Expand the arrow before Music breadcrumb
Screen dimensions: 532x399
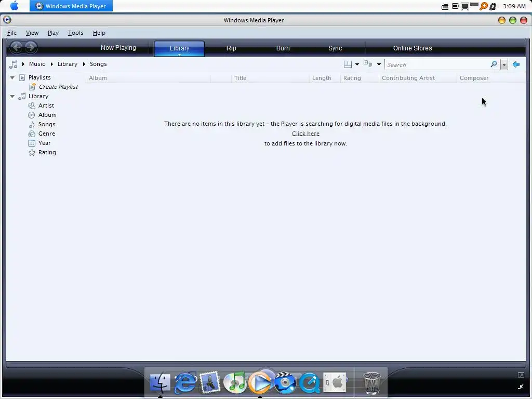(x=23, y=64)
